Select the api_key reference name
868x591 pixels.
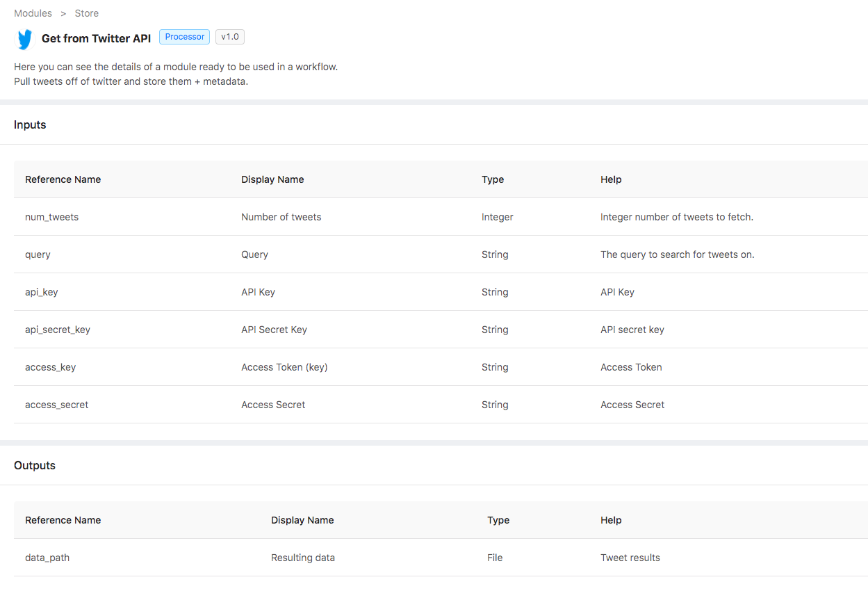42,292
